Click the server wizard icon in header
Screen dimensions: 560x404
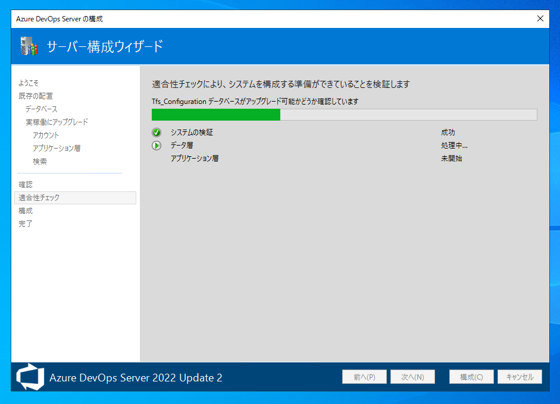click(29, 46)
